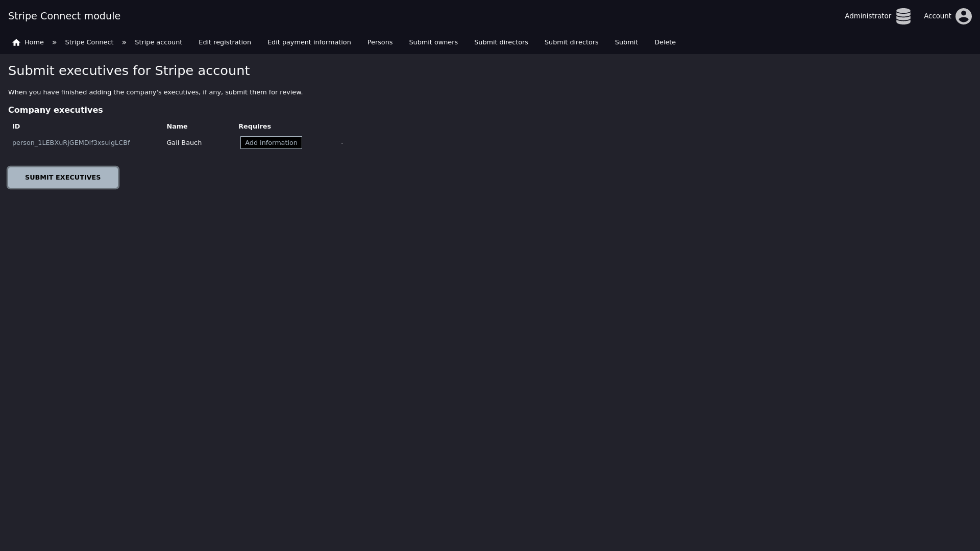Select the second Submit directors tab
The height and width of the screenshot is (551, 980).
pos(571,42)
